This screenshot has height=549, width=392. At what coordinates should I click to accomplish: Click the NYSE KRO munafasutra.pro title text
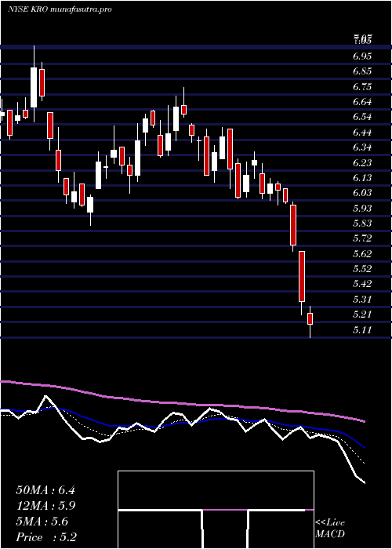click(x=60, y=9)
